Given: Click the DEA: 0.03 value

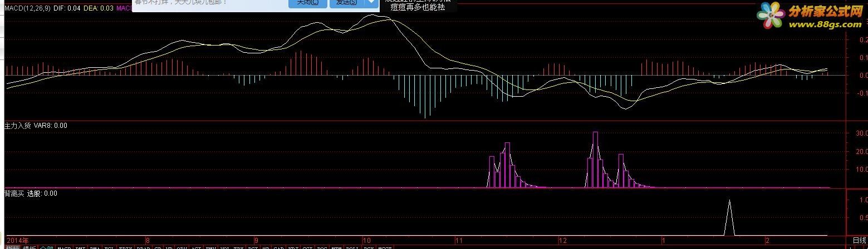Looking at the screenshot, I should (98, 8).
